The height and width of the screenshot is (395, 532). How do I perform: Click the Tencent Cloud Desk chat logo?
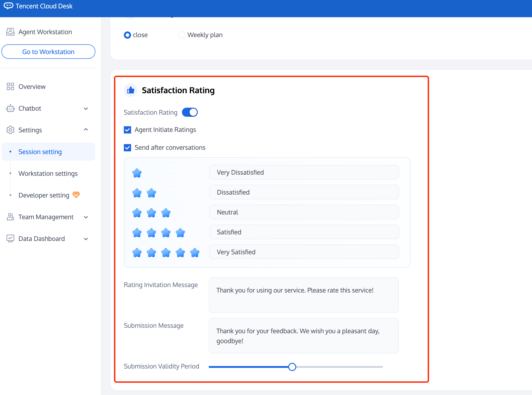[x=8, y=6]
